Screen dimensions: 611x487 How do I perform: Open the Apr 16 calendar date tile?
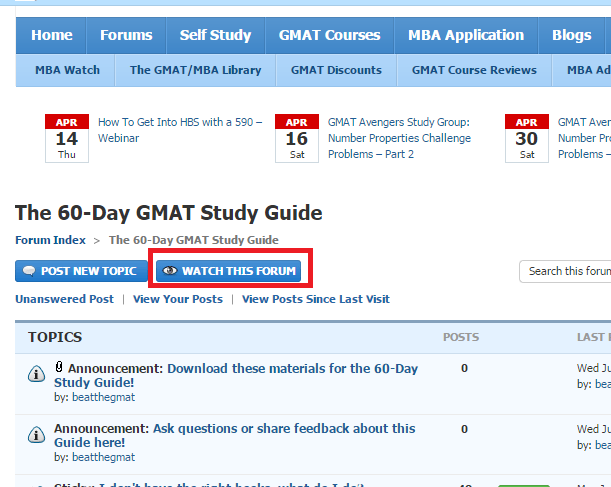tap(297, 138)
